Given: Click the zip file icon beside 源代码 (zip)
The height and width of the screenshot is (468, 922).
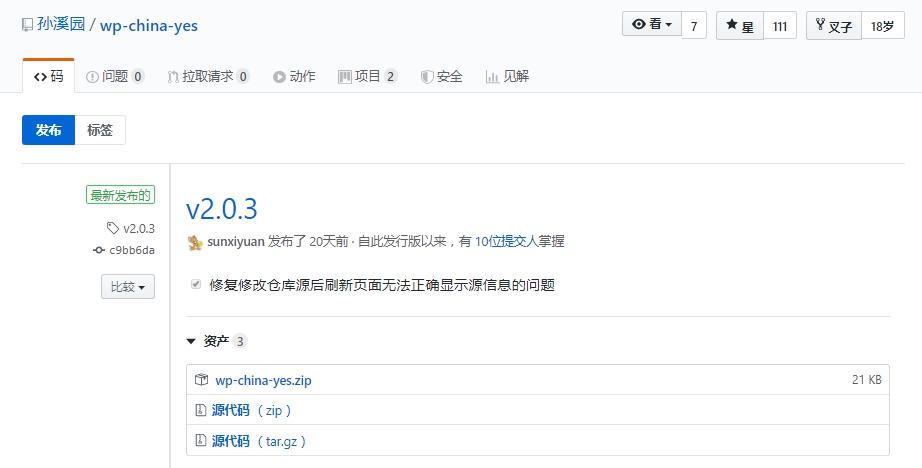Looking at the screenshot, I should 201,410.
